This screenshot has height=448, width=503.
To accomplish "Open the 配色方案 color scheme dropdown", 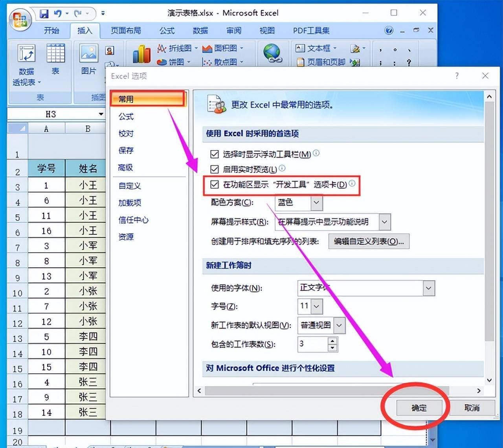I will pos(317,203).
